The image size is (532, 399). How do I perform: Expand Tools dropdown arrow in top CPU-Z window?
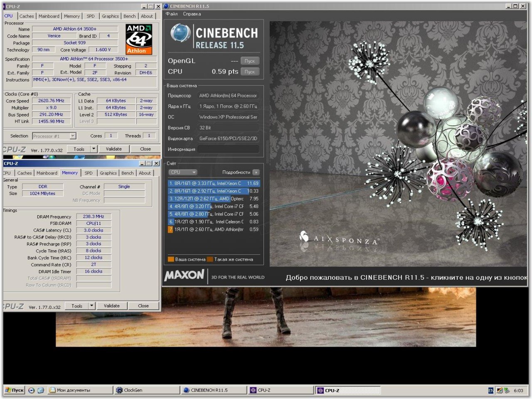click(94, 149)
